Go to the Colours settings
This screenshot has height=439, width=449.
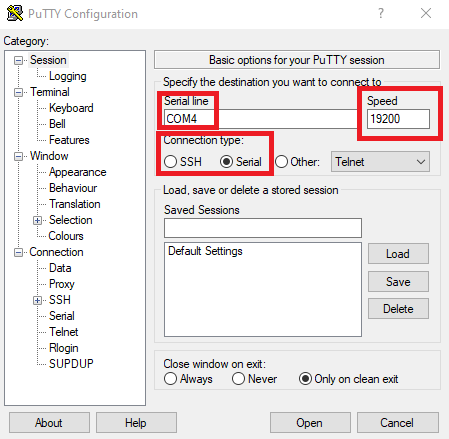[x=66, y=236]
